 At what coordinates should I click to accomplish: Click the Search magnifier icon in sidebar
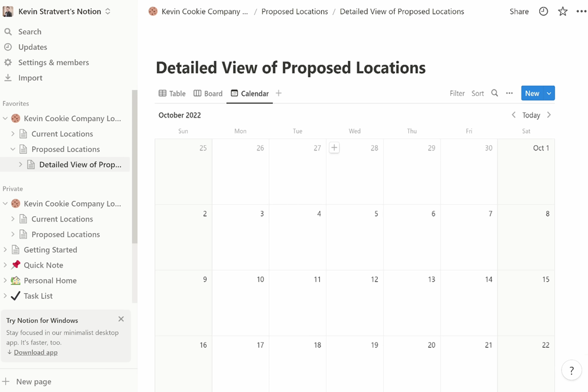click(x=8, y=32)
